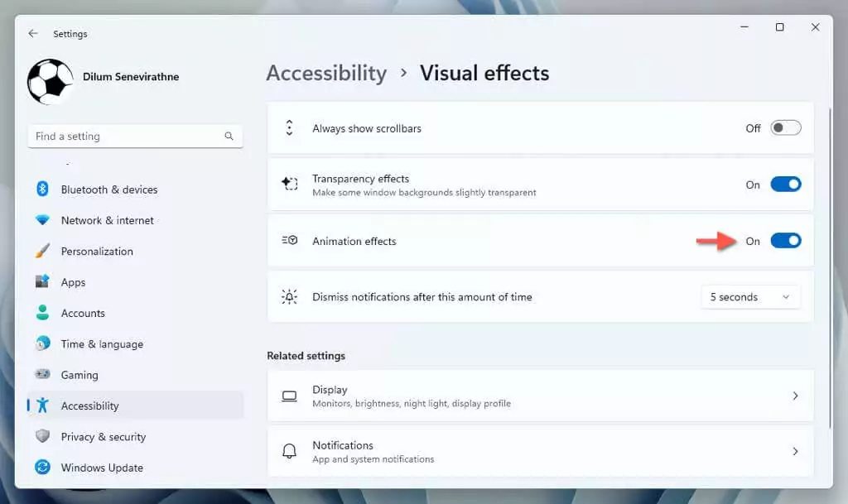
Task: Click the Bluetooth & devices icon
Action: tap(42, 189)
